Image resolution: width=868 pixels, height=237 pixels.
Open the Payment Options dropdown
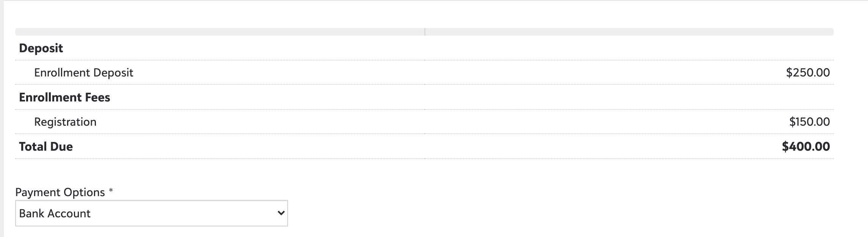point(151,213)
